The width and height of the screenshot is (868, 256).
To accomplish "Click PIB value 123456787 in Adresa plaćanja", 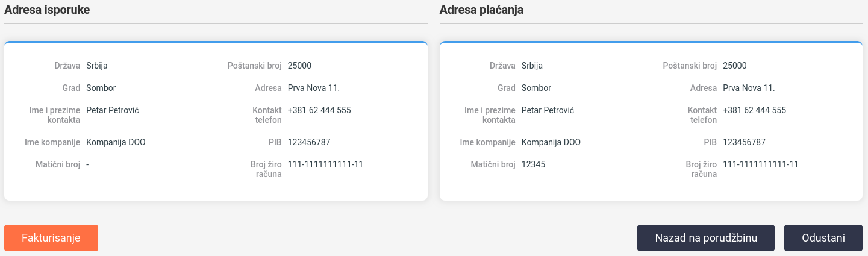I will pyautogui.click(x=744, y=142).
